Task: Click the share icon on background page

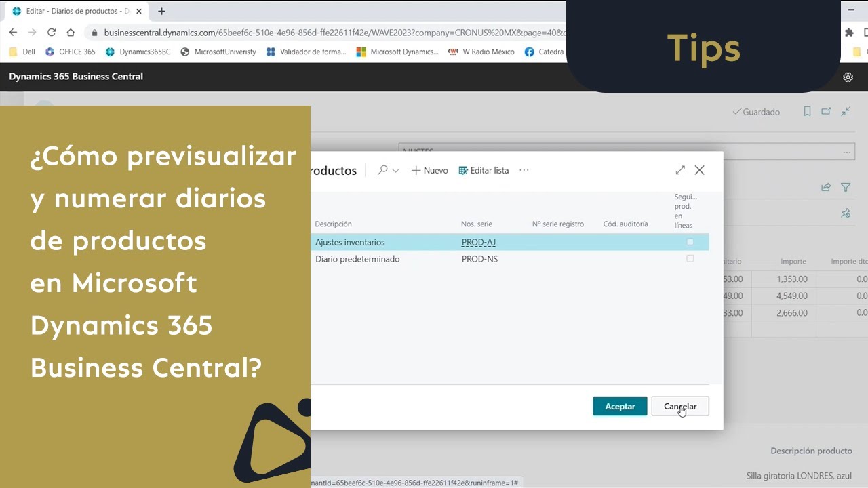Action: pos(826,187)
